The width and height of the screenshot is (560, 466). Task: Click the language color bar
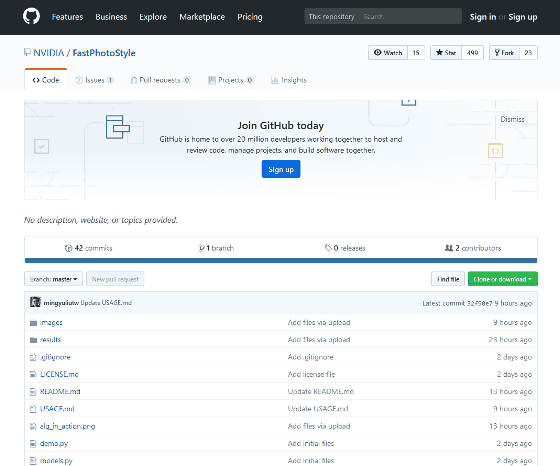[x=281, y=261]
